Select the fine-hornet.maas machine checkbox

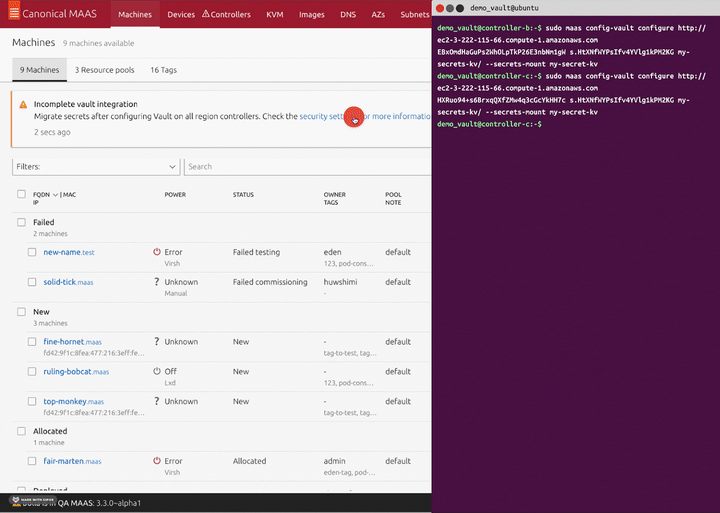[x=32, y=342]
